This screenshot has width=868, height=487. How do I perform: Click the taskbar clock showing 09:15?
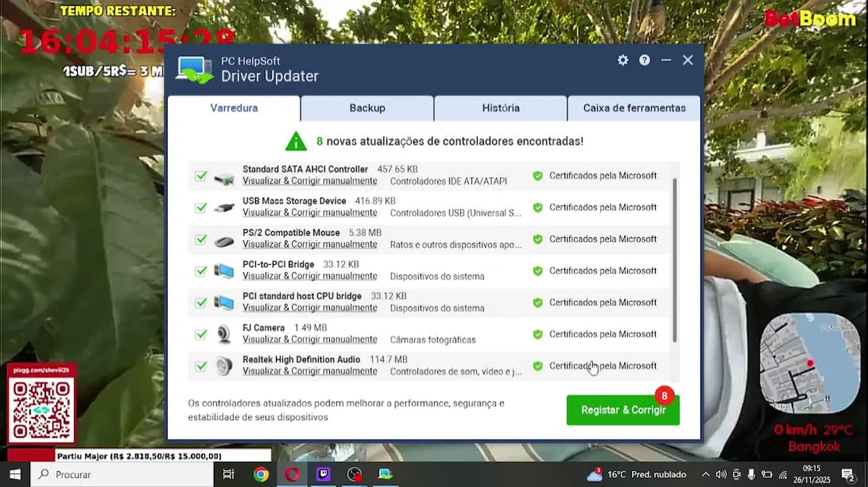coord(812,474)
